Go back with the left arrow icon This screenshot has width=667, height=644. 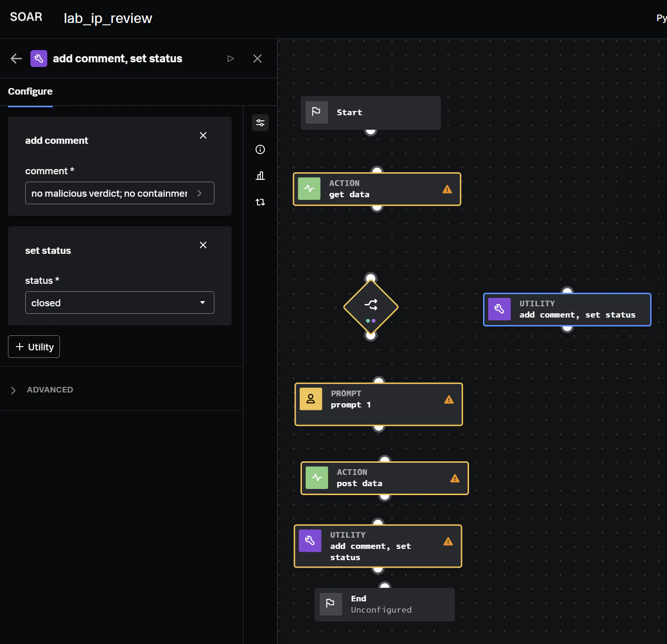[x=16, y=59]
